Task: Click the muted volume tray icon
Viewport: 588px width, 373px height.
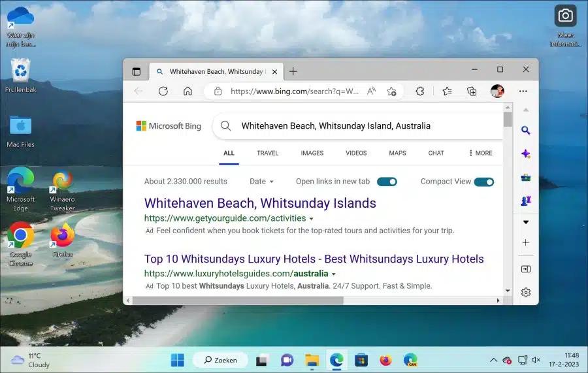Action: [x=536, y=360]
